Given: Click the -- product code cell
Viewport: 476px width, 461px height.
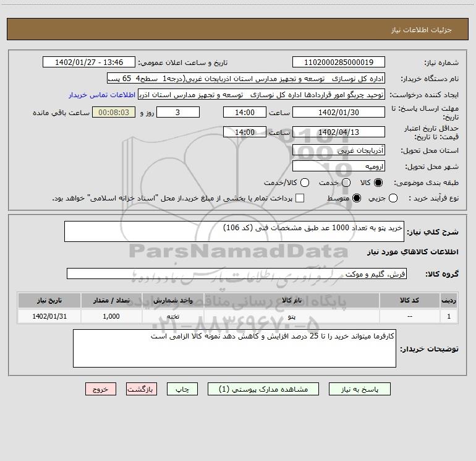Looking at the screenshot, I should (x=409, y=316).
